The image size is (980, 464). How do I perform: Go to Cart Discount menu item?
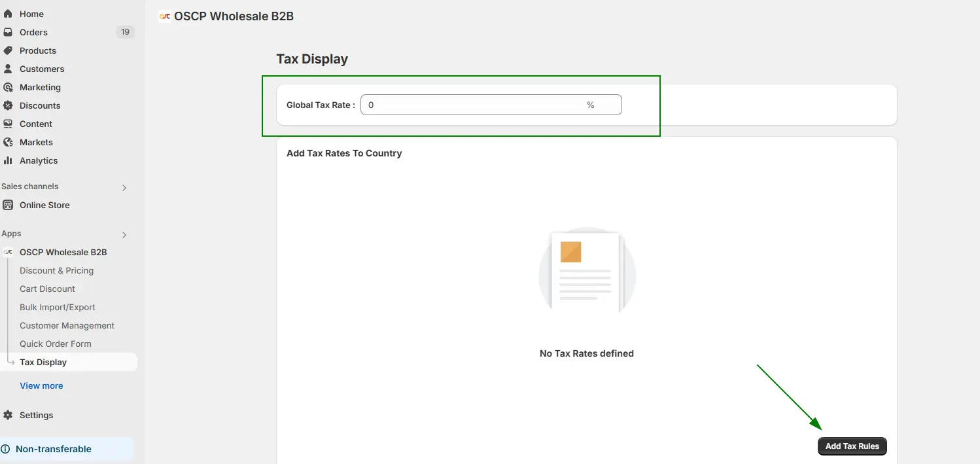click(x=47, y=289)
